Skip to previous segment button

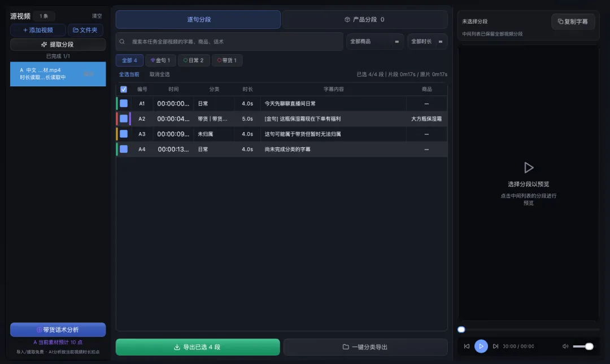467,346
